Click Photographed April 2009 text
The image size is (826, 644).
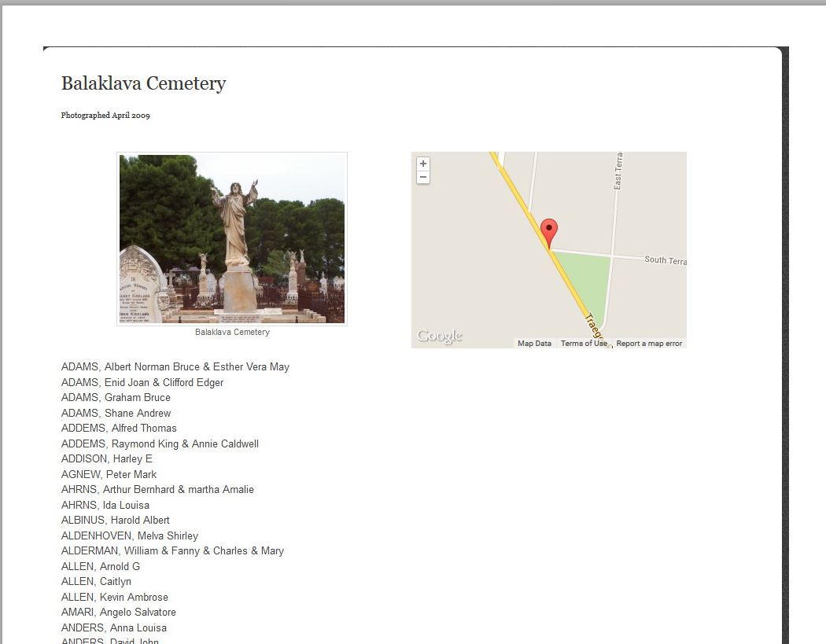(105, 116)
